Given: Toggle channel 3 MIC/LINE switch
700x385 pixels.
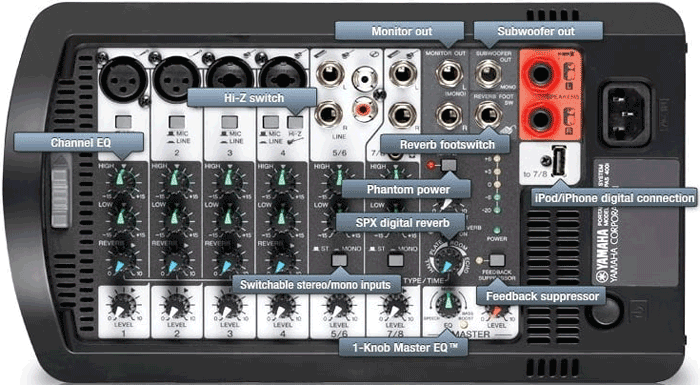Looking at the screenshot, I should pos(229,122).
